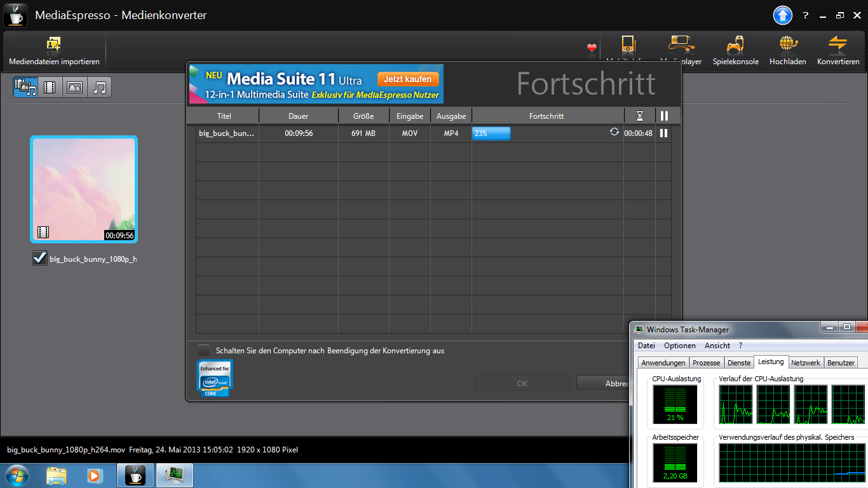Screen dimensions: 868x488
Task: Select the big_buck_bun... title cell
Action: pyautogui.click(x=227, y=133)
